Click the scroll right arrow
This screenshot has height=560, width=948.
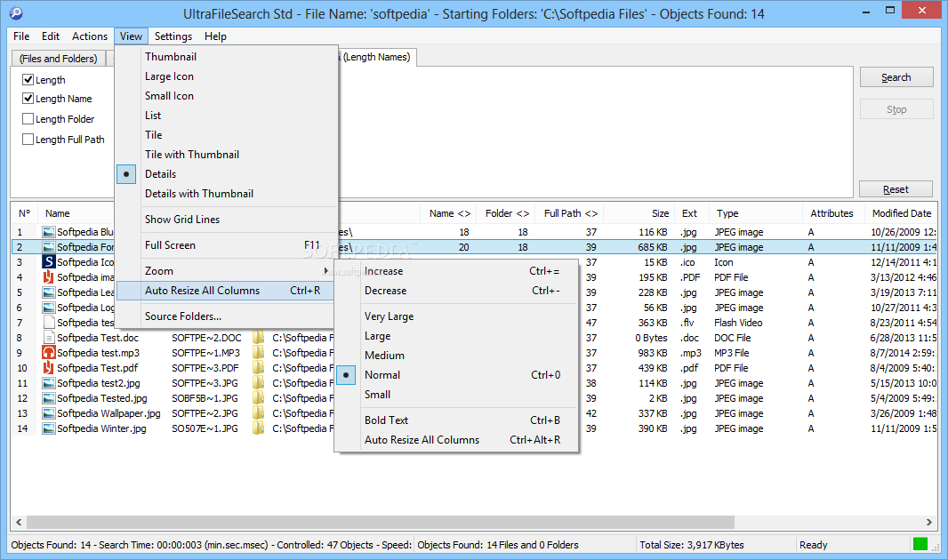click(x=928, y=522)
